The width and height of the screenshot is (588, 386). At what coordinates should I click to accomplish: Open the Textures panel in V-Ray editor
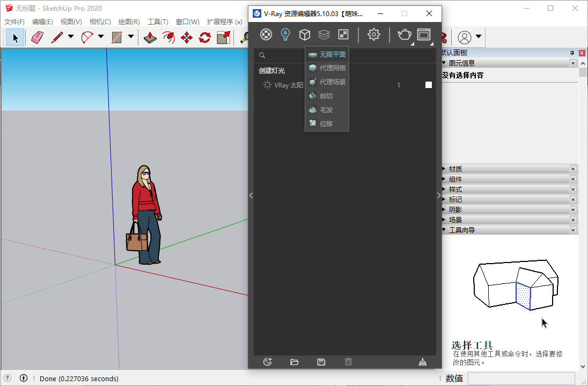pyautogui.click(x=324, y=34)
